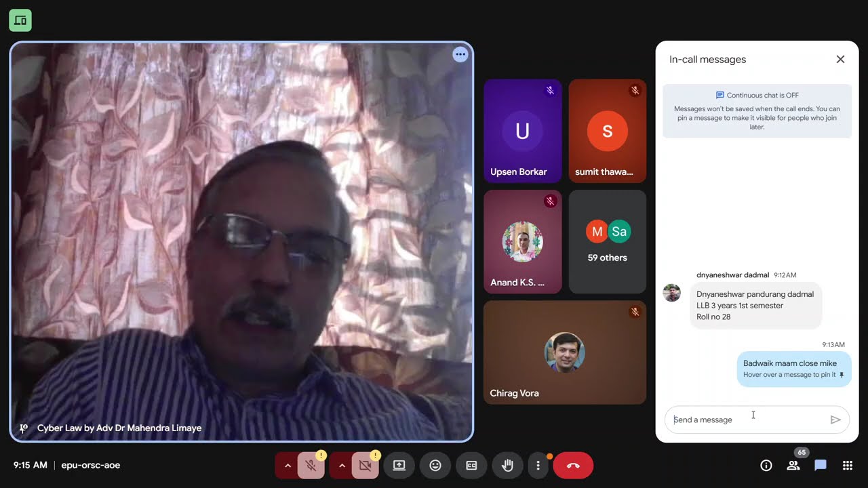
Task: Click the muted mic icon on Chirag Vora
Action: pos(635,312)
